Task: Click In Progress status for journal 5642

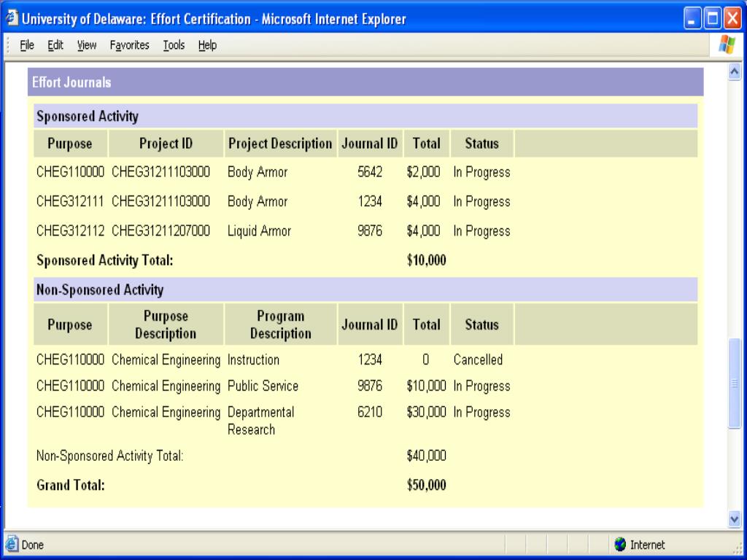Action: coord(481,172)
